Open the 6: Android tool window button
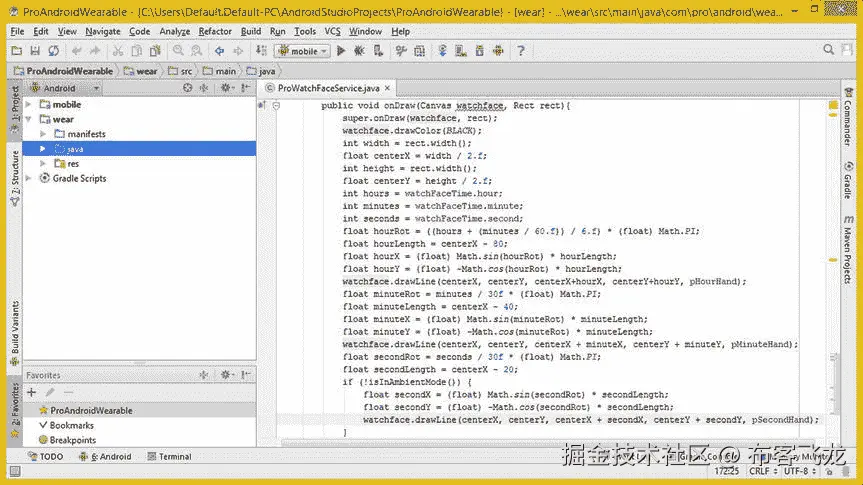 pos(105,456)
